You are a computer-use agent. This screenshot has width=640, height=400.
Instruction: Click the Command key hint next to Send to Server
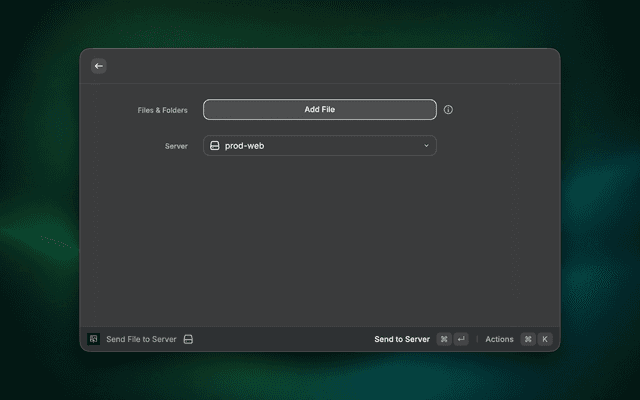[x=444, y=339]
